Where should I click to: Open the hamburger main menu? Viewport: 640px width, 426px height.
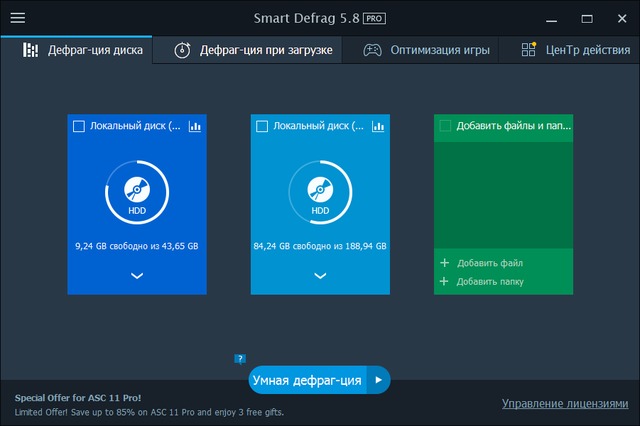coord(17,19)
